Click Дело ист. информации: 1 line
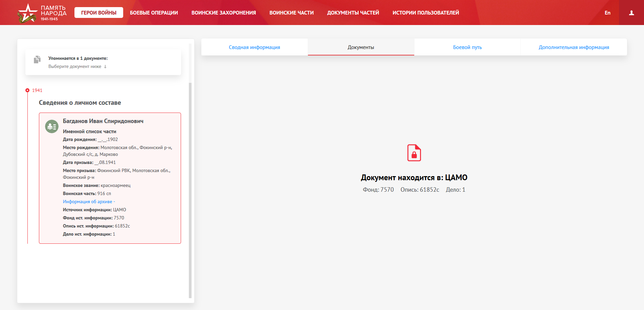Image resolution: width=644 pixels, height=310 pixels. 89,234
